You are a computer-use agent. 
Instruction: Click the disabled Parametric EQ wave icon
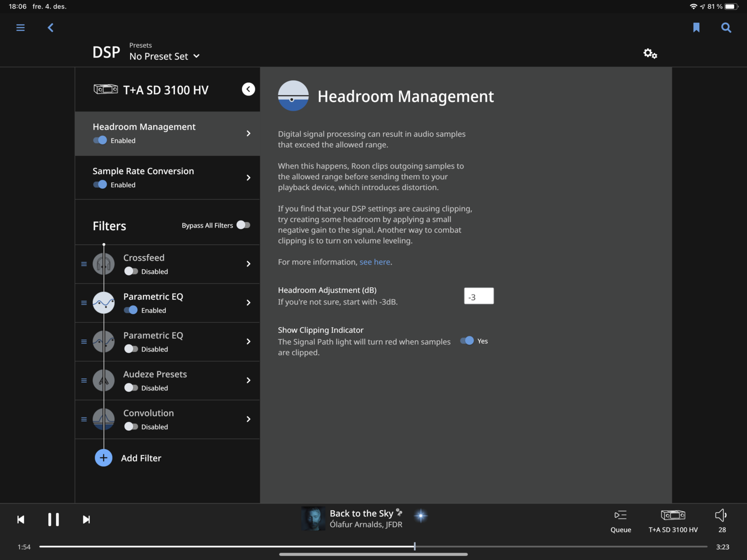pos(104,342)
